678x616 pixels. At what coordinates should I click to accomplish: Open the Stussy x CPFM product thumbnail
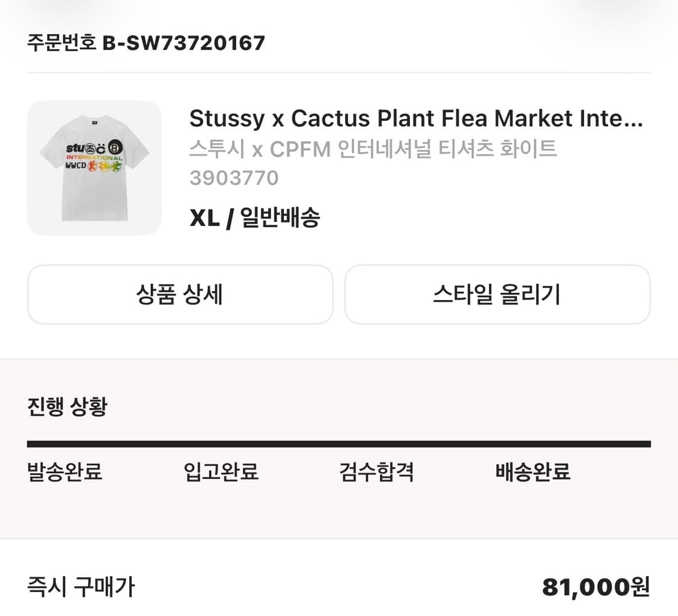click(94, 168)
